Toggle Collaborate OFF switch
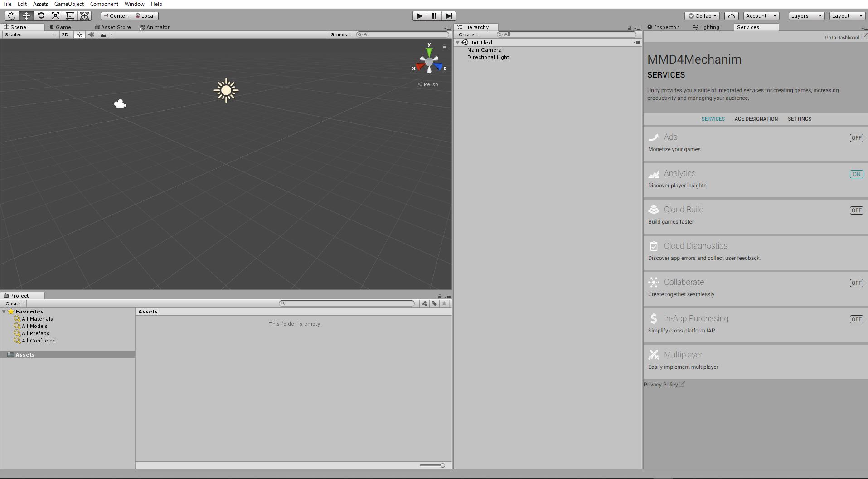Viewport: 868px width, 479px height. coord(856,283)
